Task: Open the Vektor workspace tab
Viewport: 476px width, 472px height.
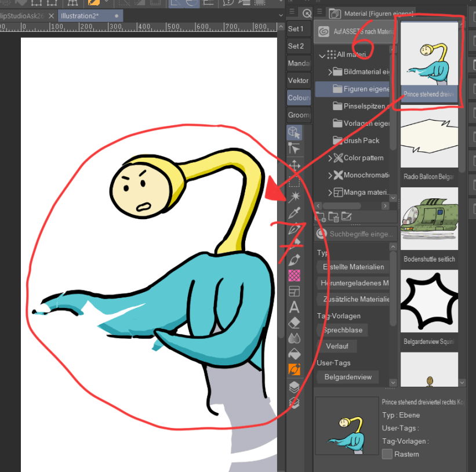Action: click(298, 80)
